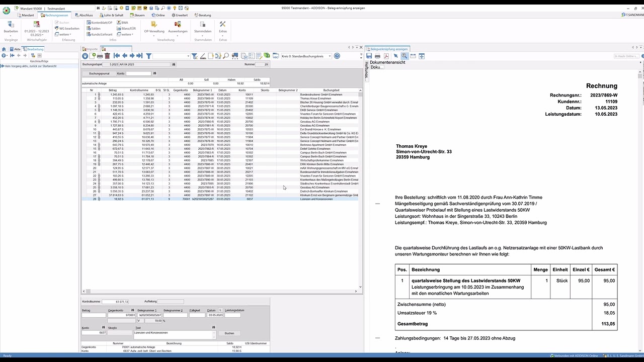Go to next record arrow

[132, 56]
